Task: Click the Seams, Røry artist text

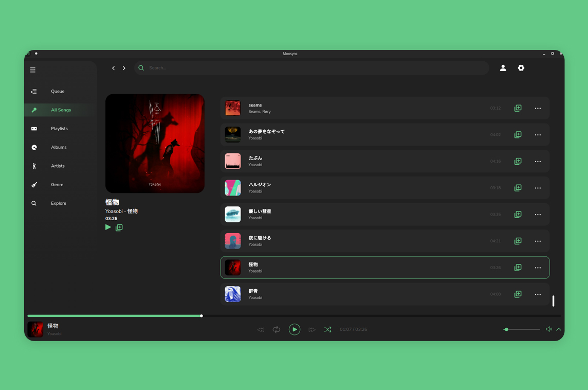Action: (x=260, y=112)
